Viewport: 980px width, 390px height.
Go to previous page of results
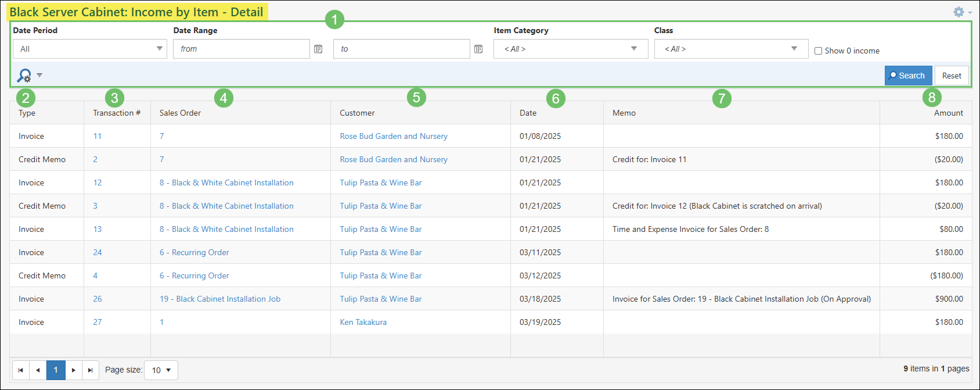38,370
